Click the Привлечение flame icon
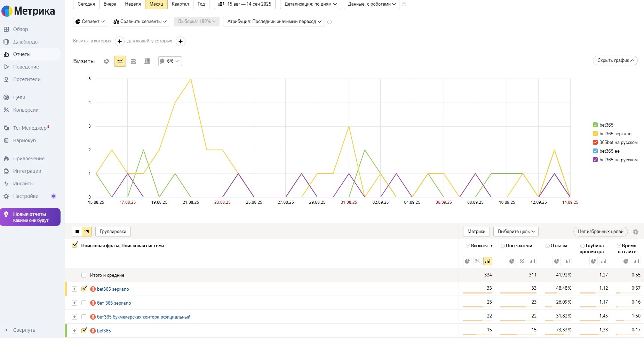Viewport: 644px width, 338px height. (6, 159)
